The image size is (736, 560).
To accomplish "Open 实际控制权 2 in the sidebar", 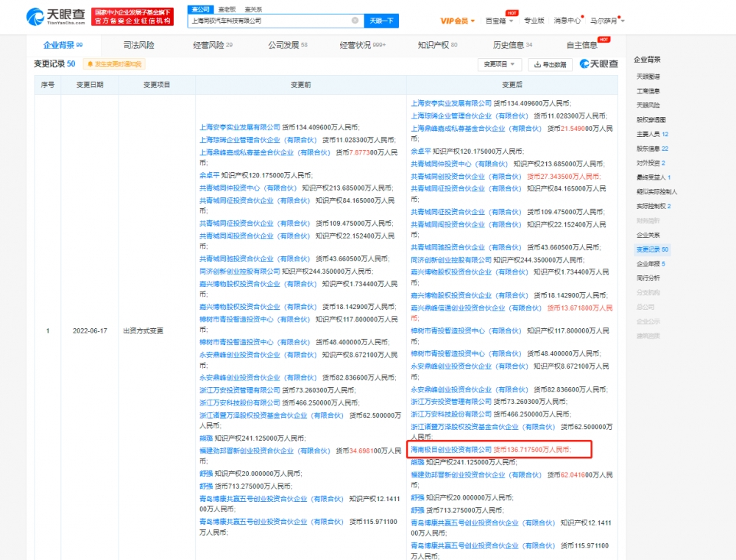I will [x=654, y=206].
